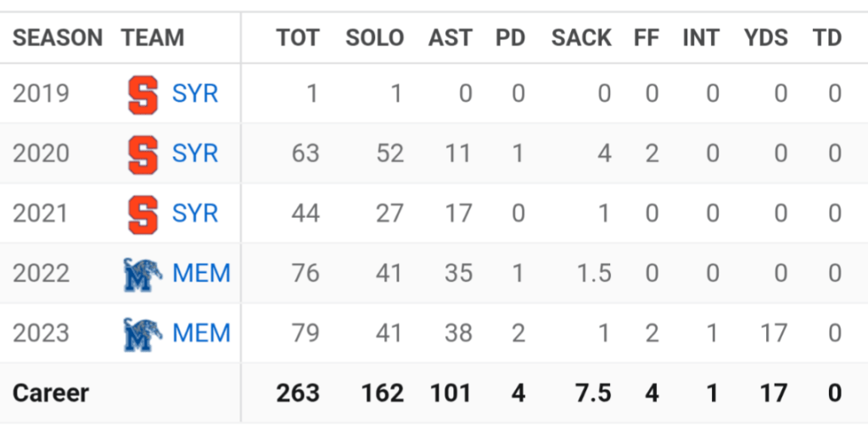Open the SYR team link for 2020
The image size is (868, 429).
pyautogui.click(x=195, y=153)
